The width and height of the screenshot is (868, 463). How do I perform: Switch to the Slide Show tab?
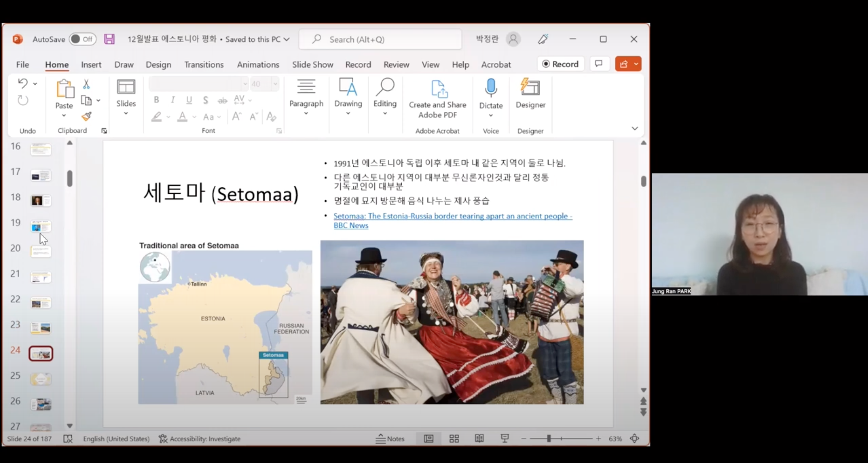312,64
